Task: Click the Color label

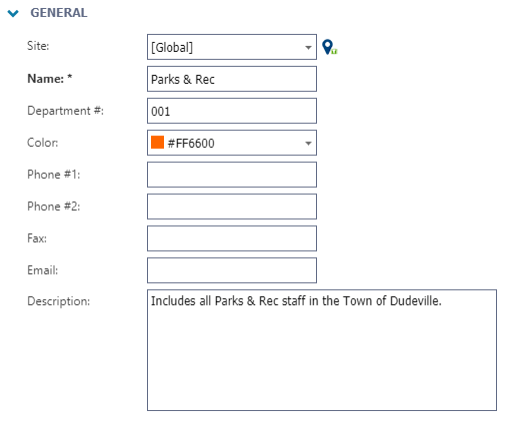Action: 42,143
